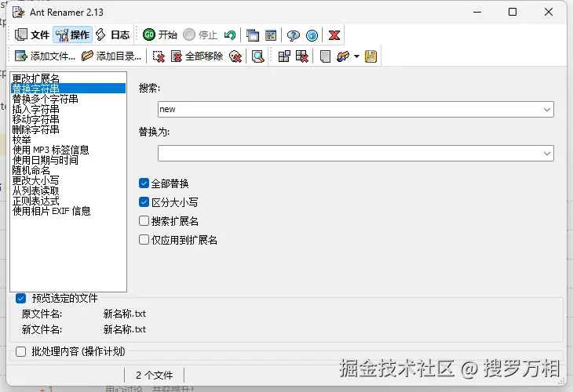Click the 2 个文件 status bar entry
This screenshot has width=573, height=392.
(154, 376)
